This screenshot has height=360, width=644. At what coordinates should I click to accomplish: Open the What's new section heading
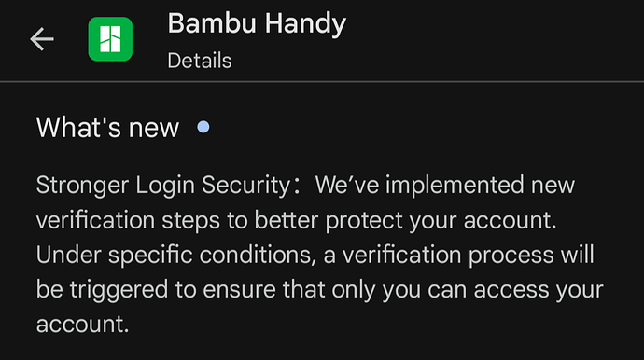click(x=107, y=127)
